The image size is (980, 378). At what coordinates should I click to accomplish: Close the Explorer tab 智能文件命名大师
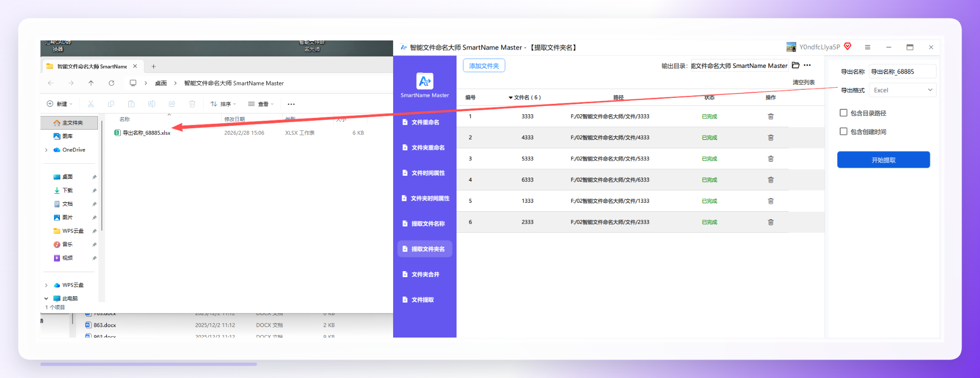pyautogui.click(x=135, y=66)
